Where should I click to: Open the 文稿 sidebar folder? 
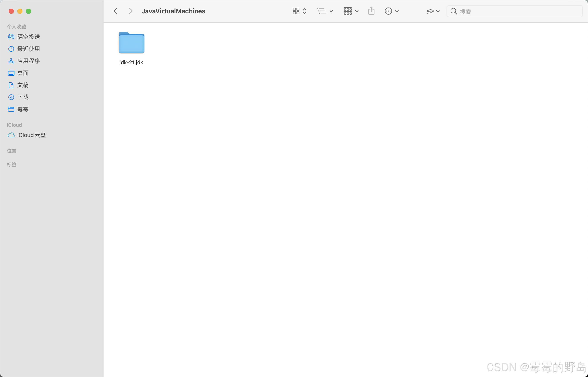point(23,85)
